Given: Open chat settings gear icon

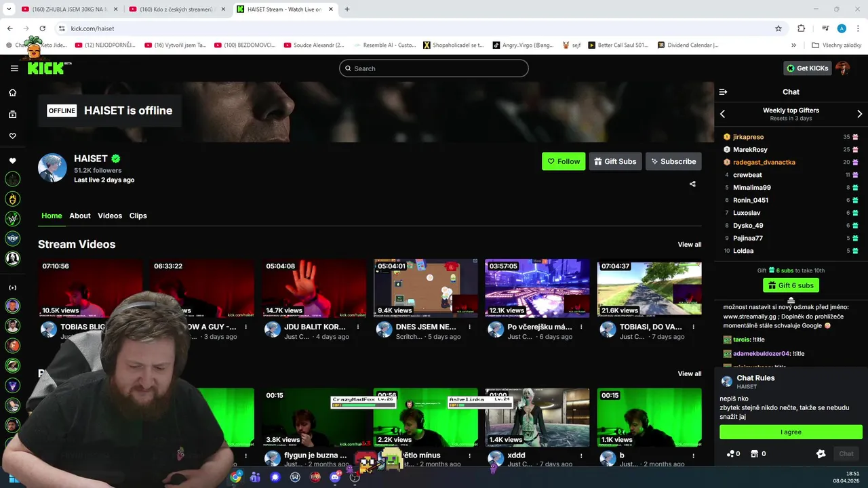Looking at the screenshot, I should coord(821,454).
